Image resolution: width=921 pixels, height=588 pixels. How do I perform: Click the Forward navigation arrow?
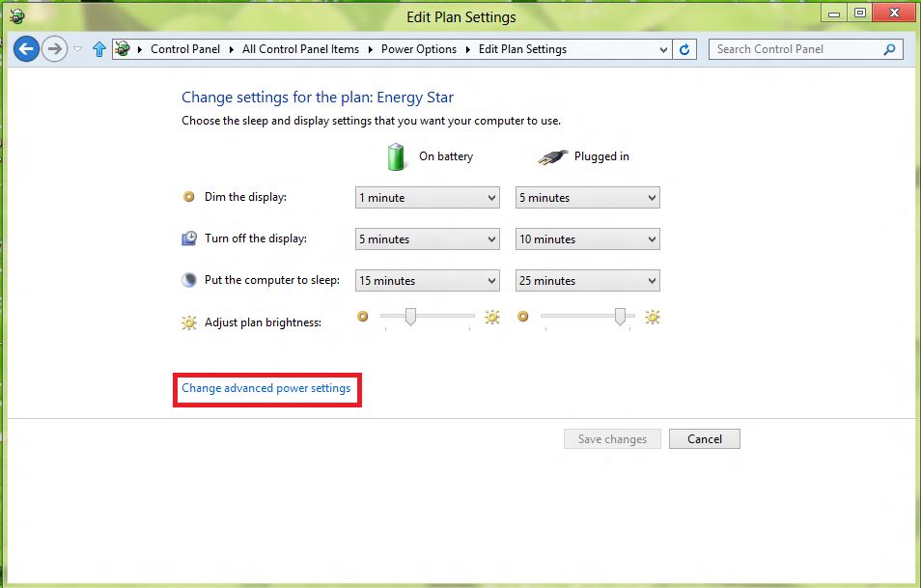55,48
